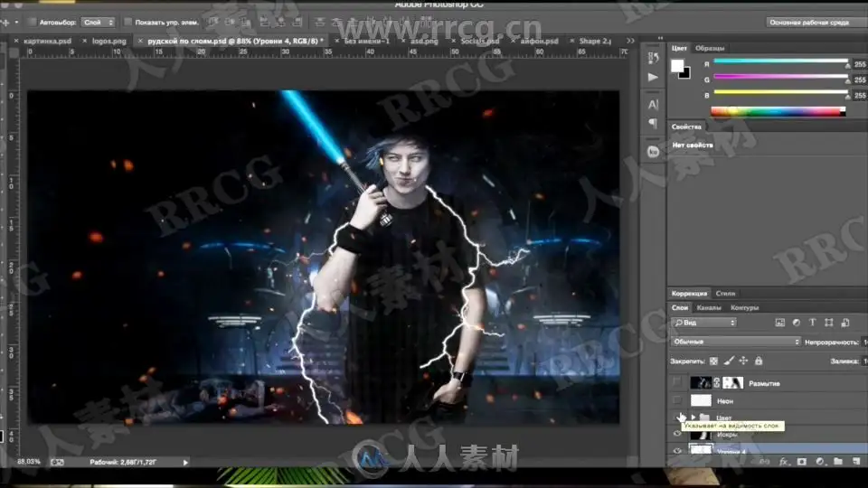Click the zoom percentage field 88,03%
The image size is (868, 488).
click(x=29, y=462)
